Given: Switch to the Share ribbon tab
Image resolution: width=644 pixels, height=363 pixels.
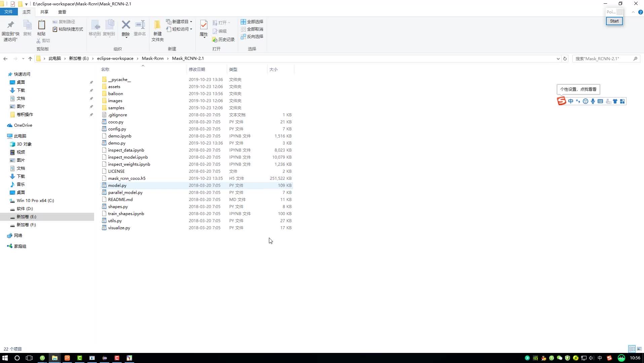Looking at the screenshot, I should [x=44, y=12].
